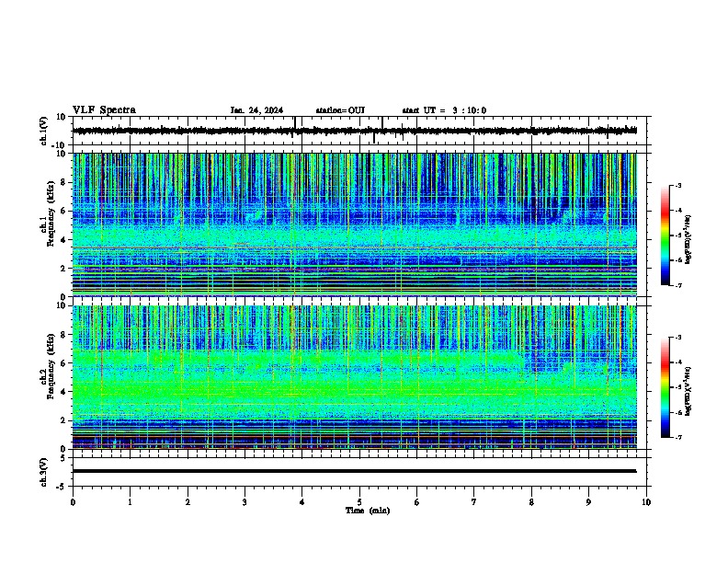Click the '-7' label on the ch.2 color bar

pos(678,437)
